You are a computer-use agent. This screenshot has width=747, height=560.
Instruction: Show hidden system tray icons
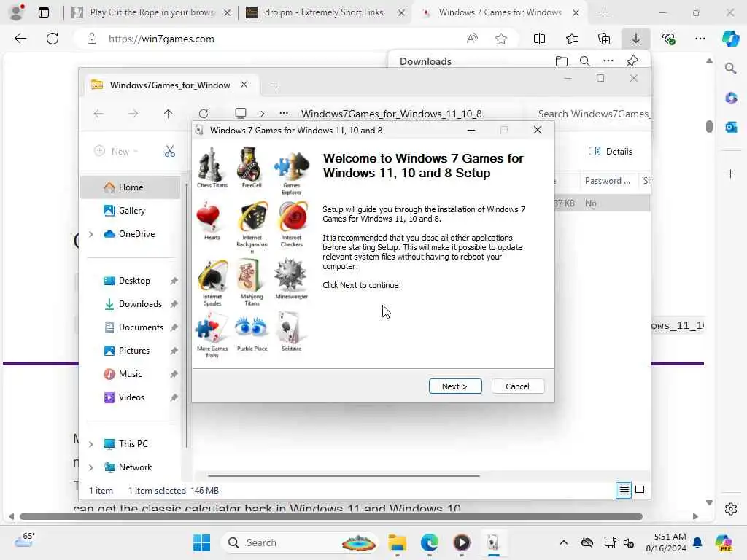point(564,542)
